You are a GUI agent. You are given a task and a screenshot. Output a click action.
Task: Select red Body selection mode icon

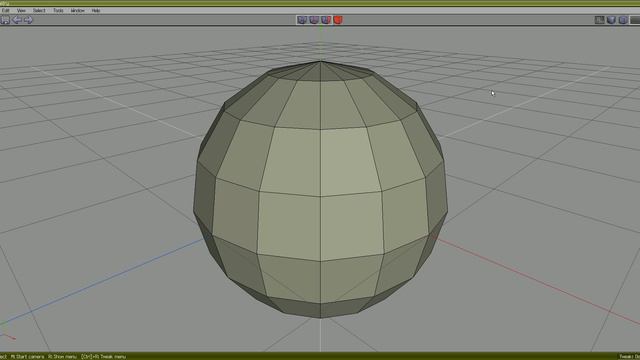click(338, 20)
